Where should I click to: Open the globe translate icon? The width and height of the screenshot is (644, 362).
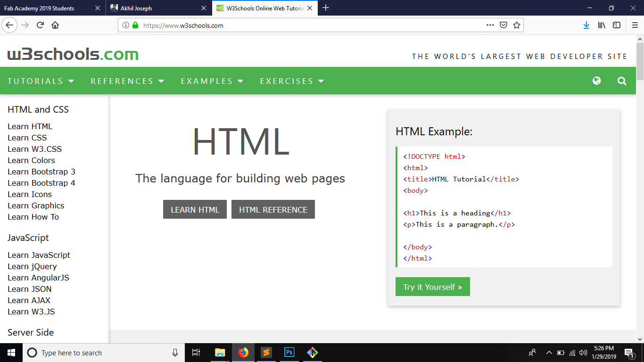click(596, 81)
